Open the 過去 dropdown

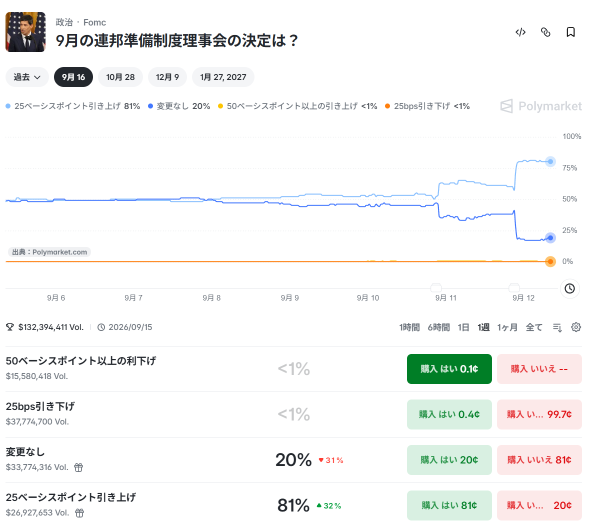click(x=27, y=77)
